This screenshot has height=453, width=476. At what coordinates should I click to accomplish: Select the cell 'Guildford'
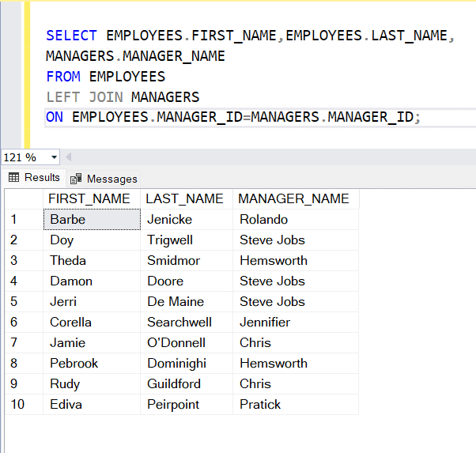coord(187,383)
